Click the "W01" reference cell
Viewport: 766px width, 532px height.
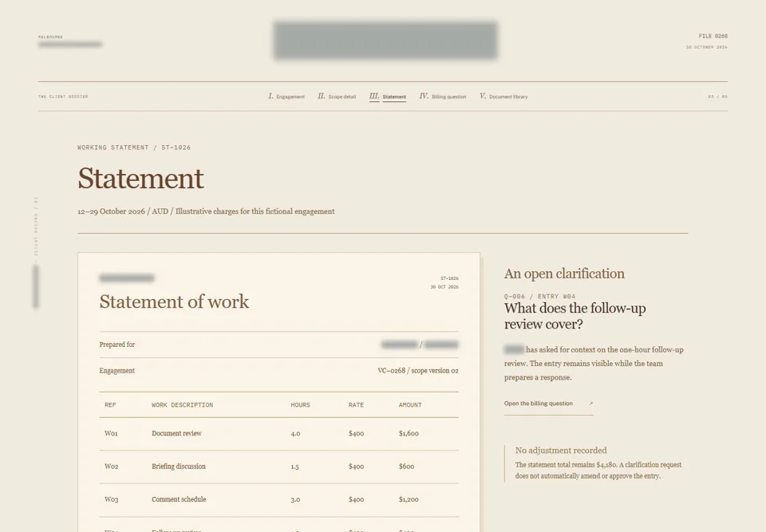[111, 433]
